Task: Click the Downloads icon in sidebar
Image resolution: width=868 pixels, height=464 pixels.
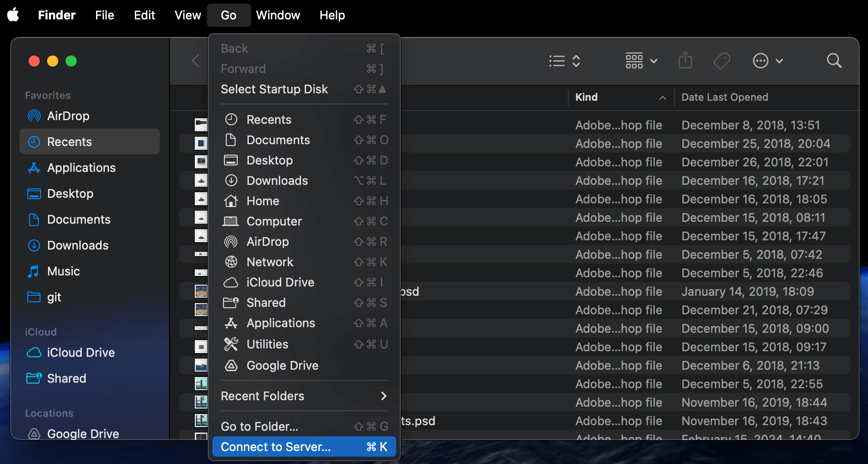Action: (34, 245)
